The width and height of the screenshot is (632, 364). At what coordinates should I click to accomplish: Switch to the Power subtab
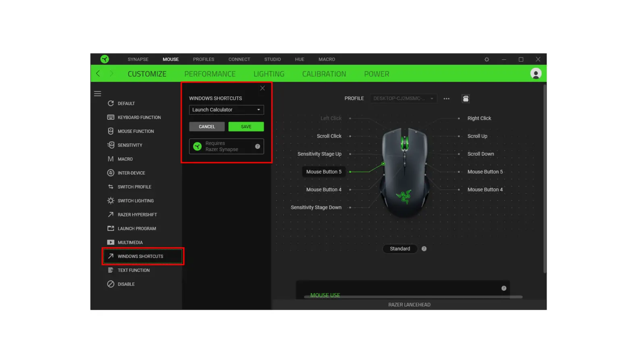click(x=376, y=74)
